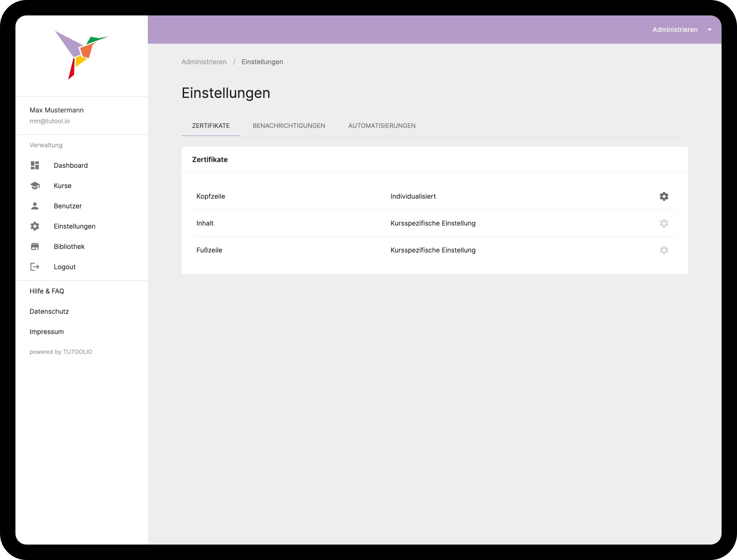
Task: Open the Impressum page
Action: coord(46,332)
